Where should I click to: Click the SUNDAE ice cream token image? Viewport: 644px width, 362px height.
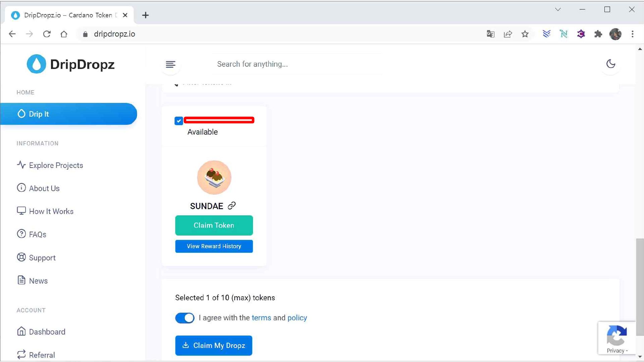click(x=214, y=177)
